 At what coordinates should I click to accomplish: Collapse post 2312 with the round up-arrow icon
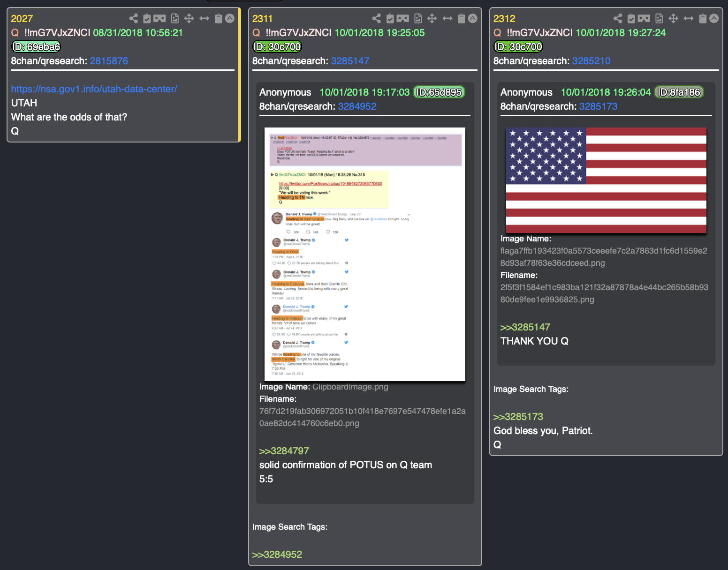click(714, 18)
